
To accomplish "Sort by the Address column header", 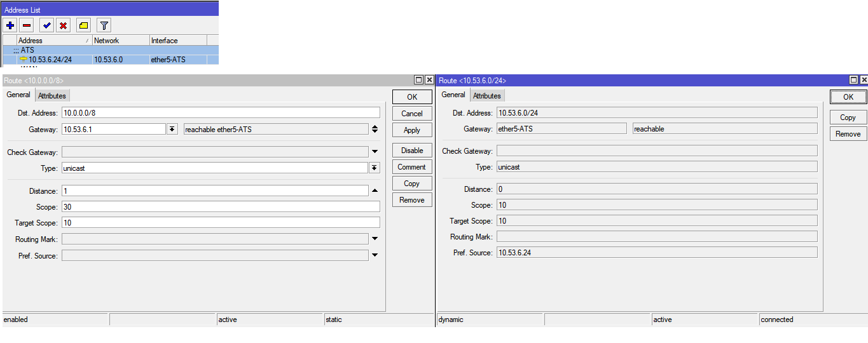I will 54,40.
